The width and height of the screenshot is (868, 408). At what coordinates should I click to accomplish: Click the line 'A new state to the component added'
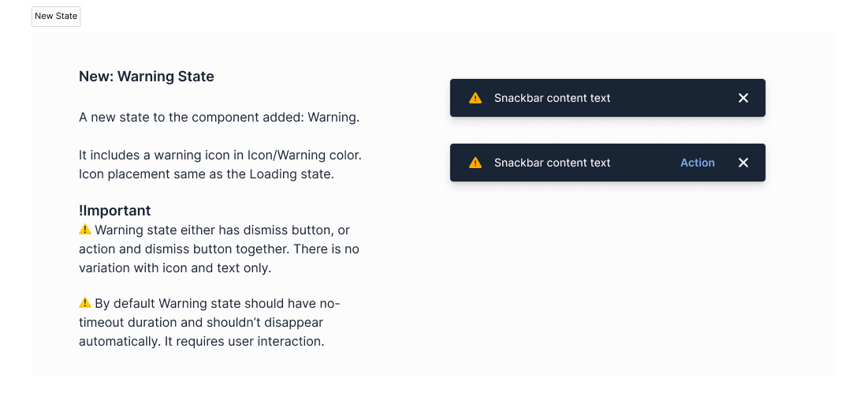(219, 118)
